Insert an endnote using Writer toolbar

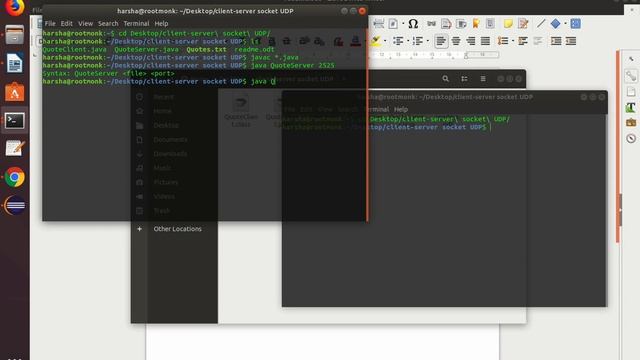tap(461, 24)
